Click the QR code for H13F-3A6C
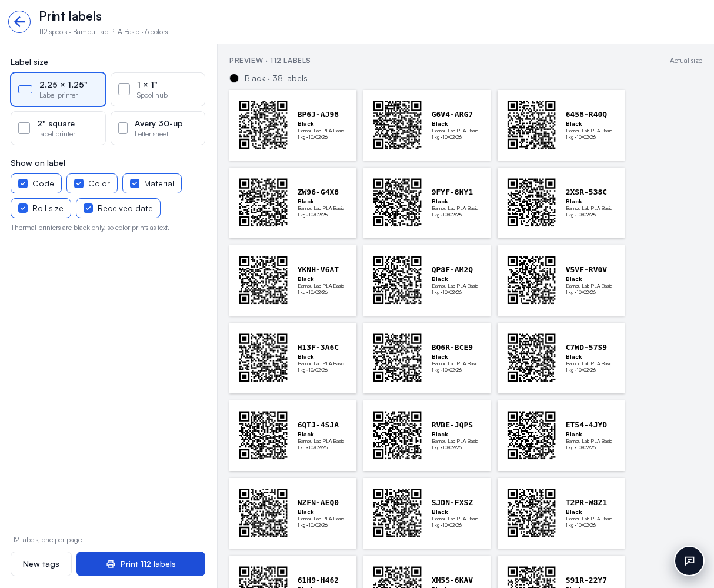Image resolution: width=714 pixels, height=588 pixels. (x=263, y=358)
